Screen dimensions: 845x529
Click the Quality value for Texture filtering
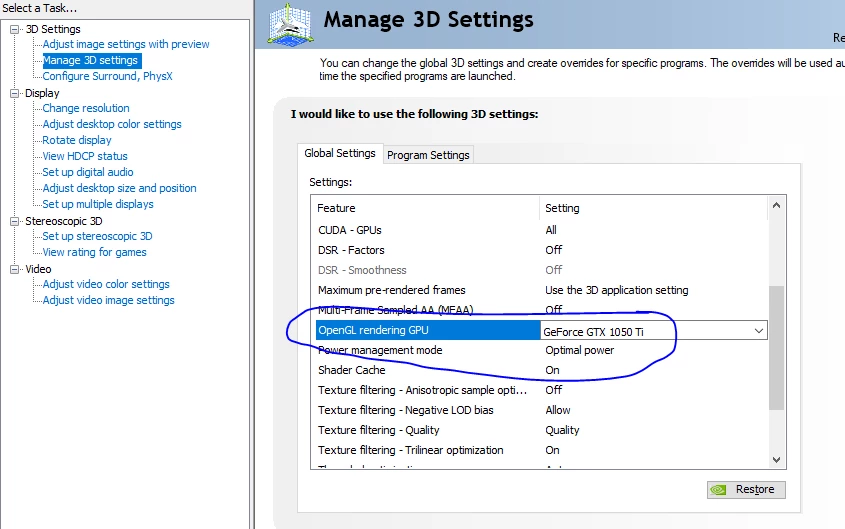tap(562, 430)
